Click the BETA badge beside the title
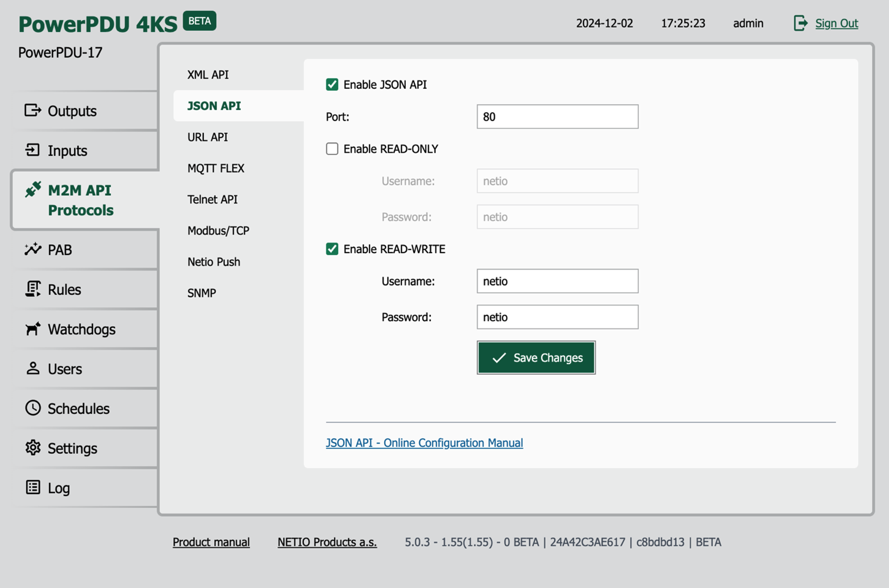 (x=200, y=21)
